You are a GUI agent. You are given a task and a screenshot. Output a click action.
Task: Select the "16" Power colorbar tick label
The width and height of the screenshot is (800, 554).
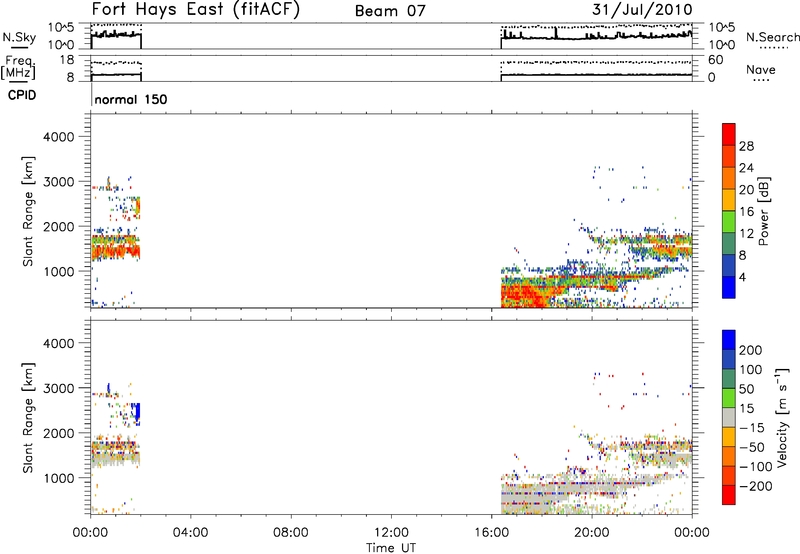[x=746, y=212]
